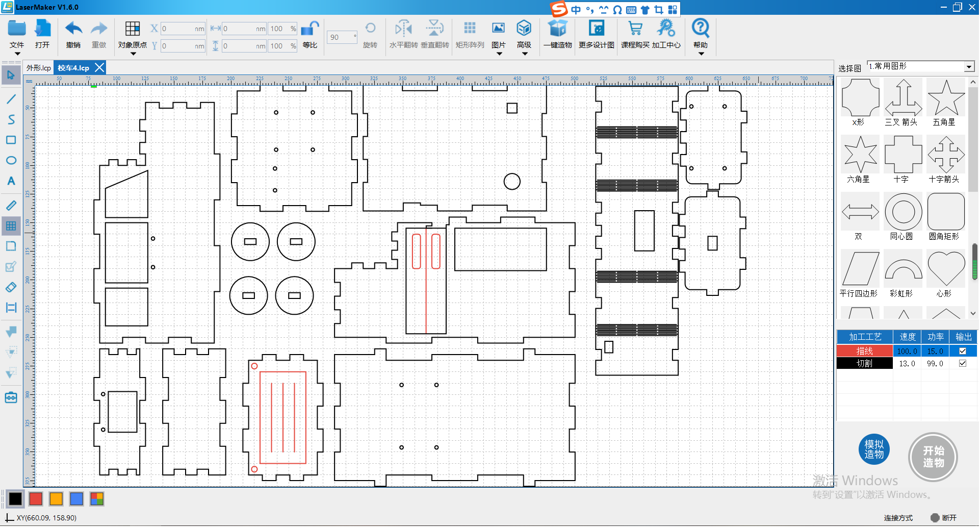980x527 pixels.
Task: Click the 开始造物 start button
Action: pyautogui.click(x=933, y=457)
